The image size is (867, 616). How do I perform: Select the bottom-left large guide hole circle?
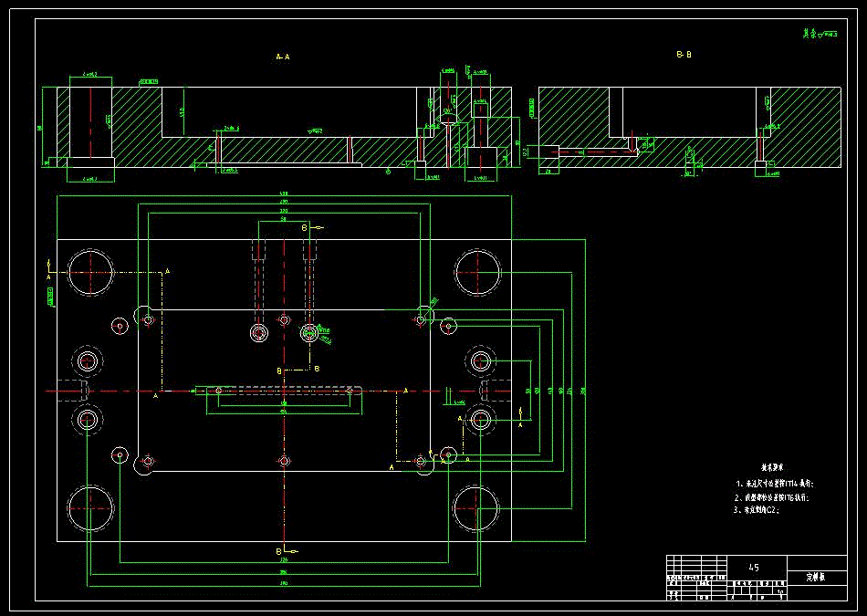point(90,508)
